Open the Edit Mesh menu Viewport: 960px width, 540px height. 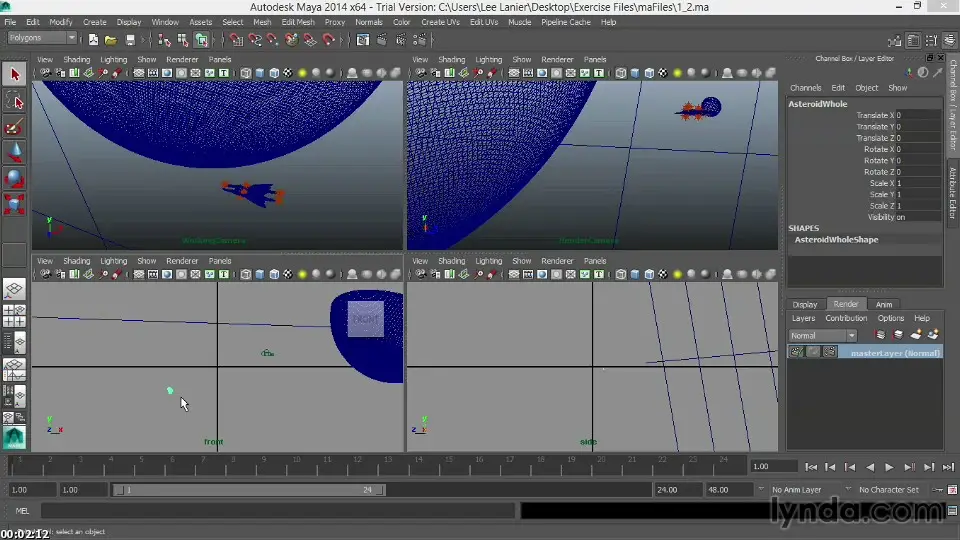pos(298,22)
